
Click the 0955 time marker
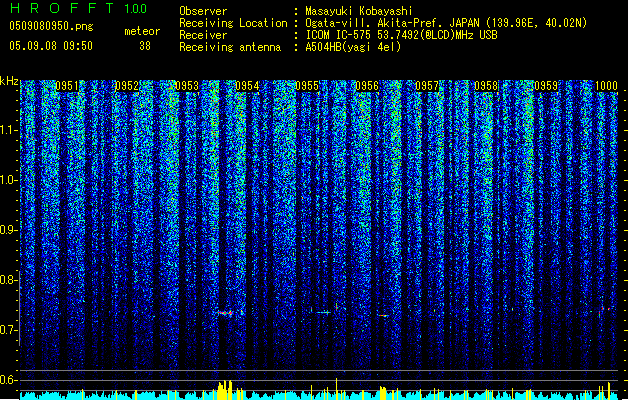click(307, 86)
